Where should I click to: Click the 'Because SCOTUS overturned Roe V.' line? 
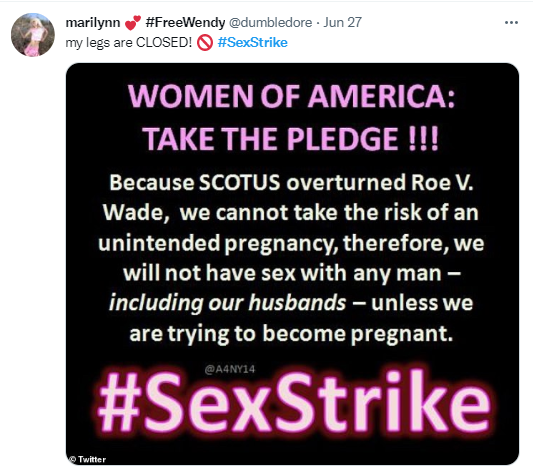pos(291,183)
